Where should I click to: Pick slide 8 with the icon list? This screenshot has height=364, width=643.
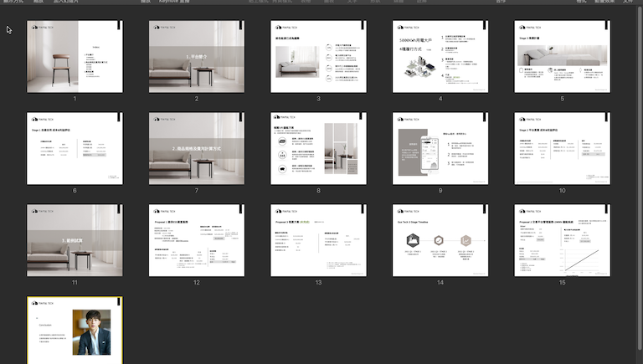[x=318, y=148]
